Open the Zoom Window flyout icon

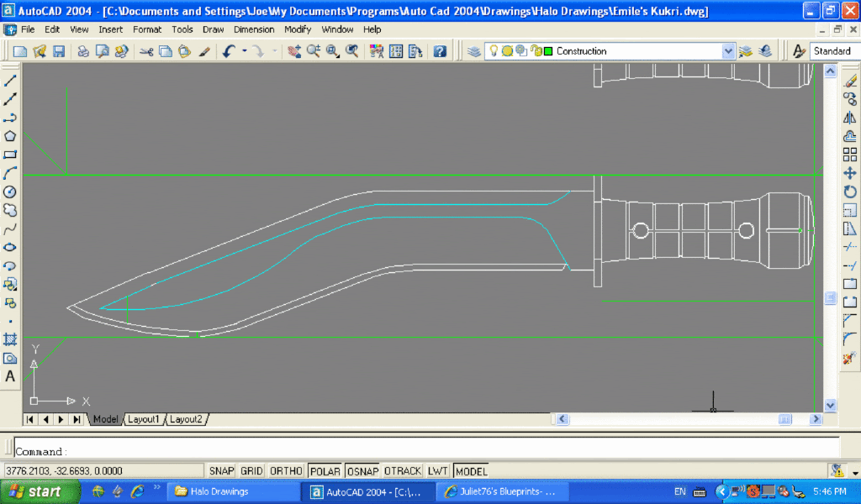tap(333, 51)
